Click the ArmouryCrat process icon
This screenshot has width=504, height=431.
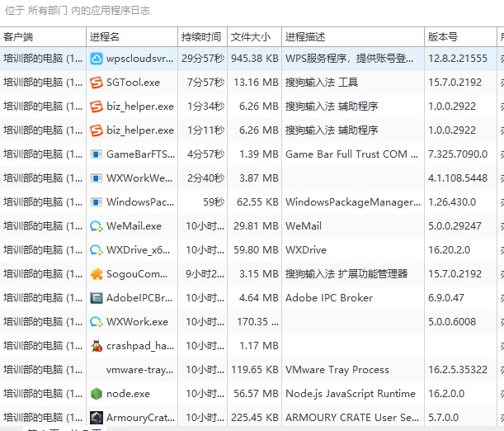tap(97, 418)
